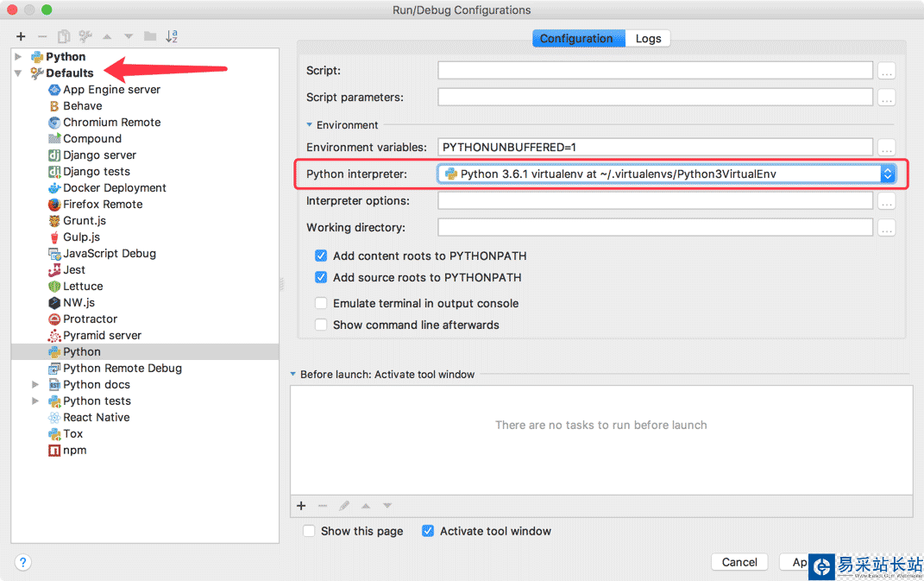Click the Cancel button
The image size is (924, 581).
739,562
